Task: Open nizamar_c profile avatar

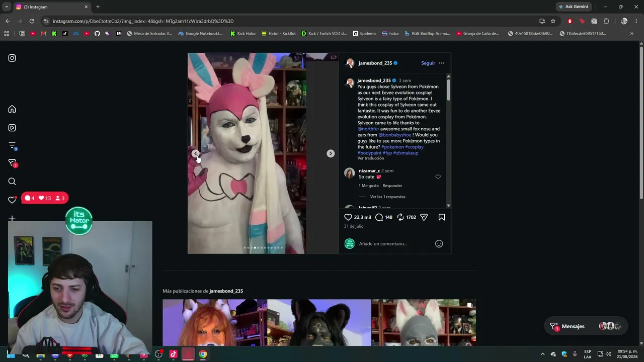Action: click(x=349, y=173)
